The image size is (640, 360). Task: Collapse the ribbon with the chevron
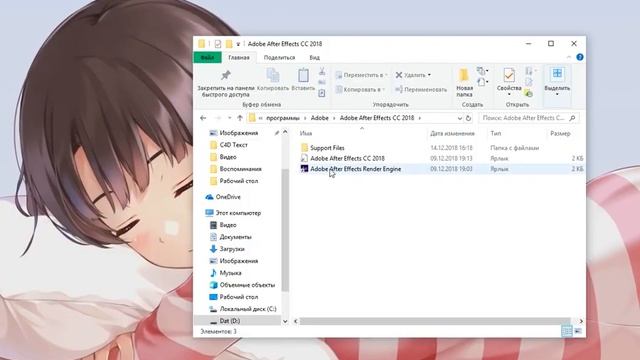569,57
